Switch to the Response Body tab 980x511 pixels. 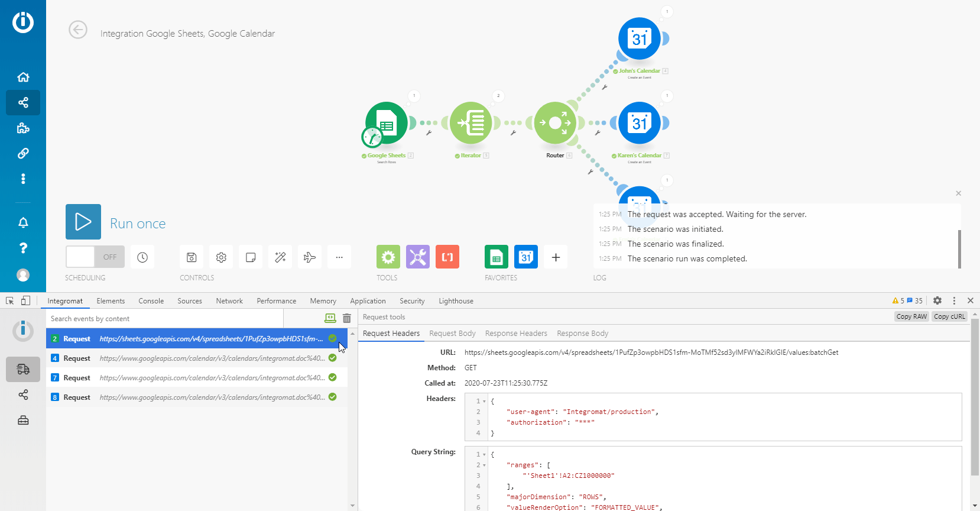582,334
